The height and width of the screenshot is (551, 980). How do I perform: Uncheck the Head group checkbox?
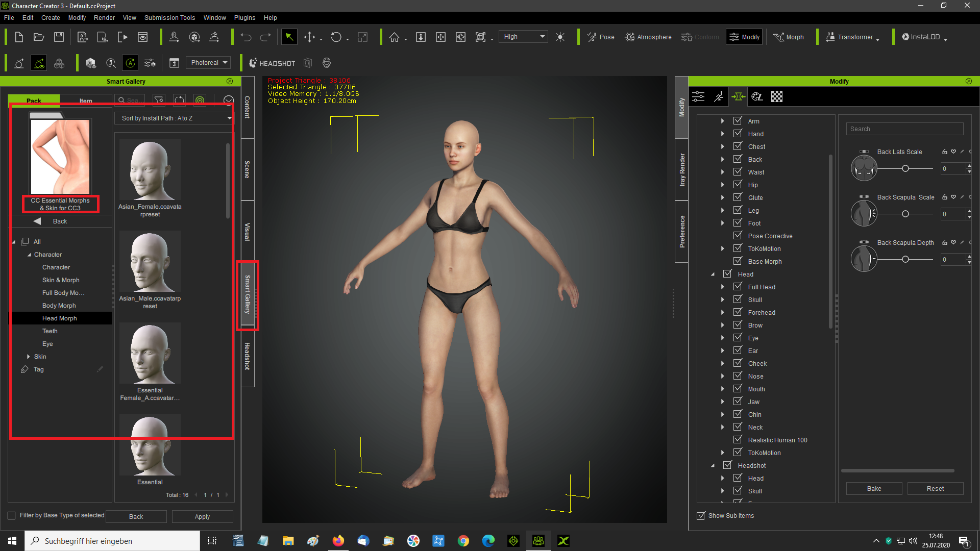(x=727, y=274)
